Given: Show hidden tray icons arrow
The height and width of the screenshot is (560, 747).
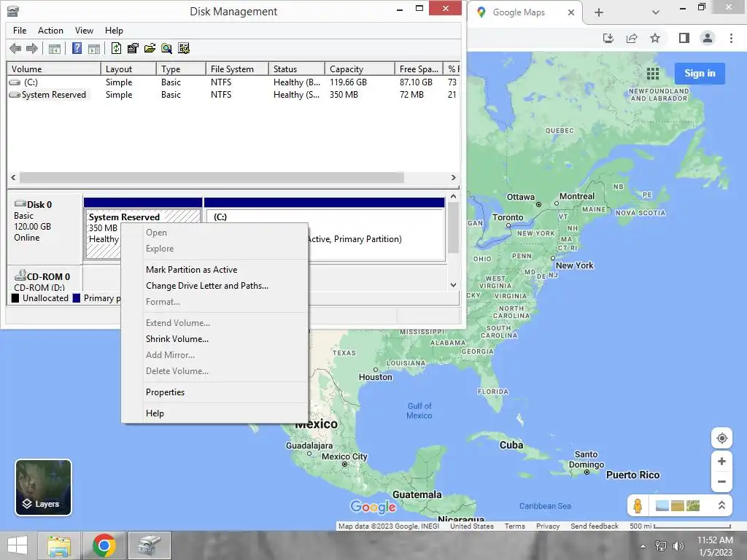Looking at the screenshot, I should (x=643, y=546).
